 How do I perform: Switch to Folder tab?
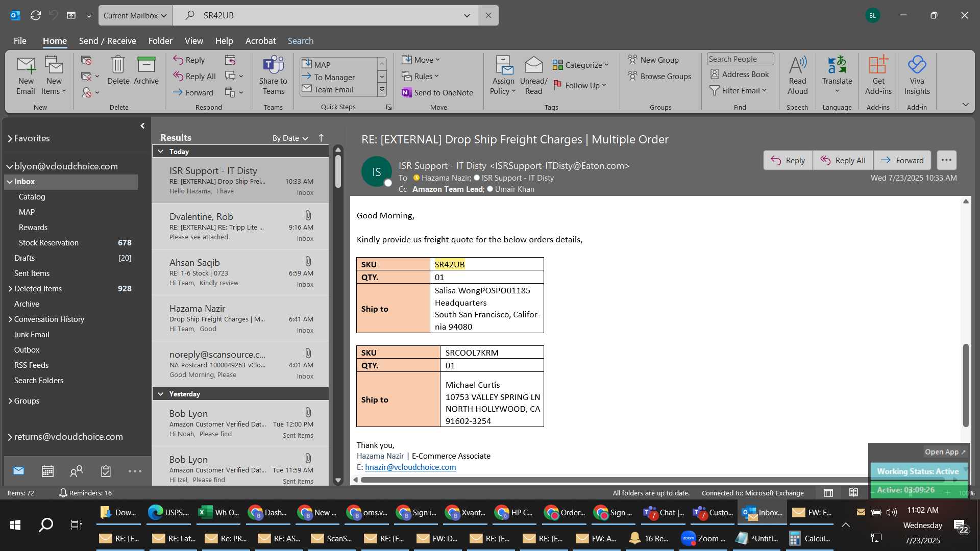160,41
